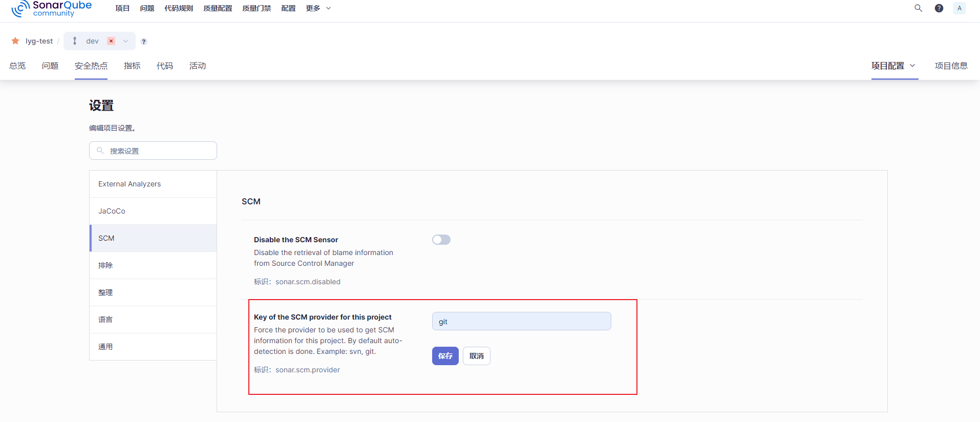Viewport: 980px width, 422px height.
Task: Click Key of the SCM provider heading
Action: click(323, 317)
